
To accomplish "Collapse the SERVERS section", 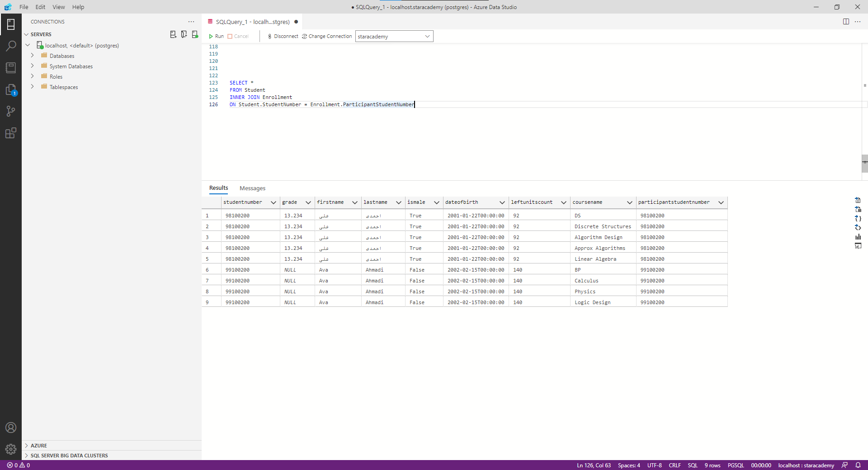I will [26, 34].
